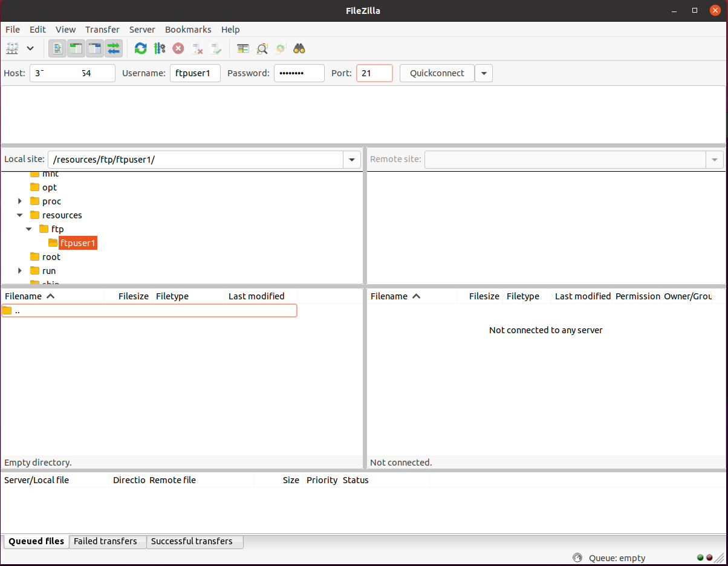Image resolution: width=728 pixels, height=566 pixels.
Task: Click the Status queue column header
Action: click(385, 480)
